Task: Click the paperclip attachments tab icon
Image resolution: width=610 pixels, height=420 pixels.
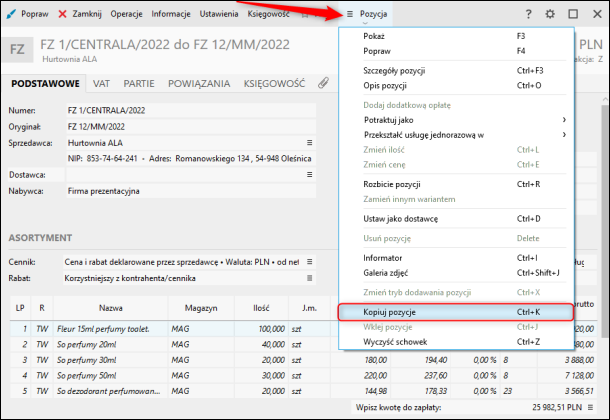Action: (x=323, y=83)
